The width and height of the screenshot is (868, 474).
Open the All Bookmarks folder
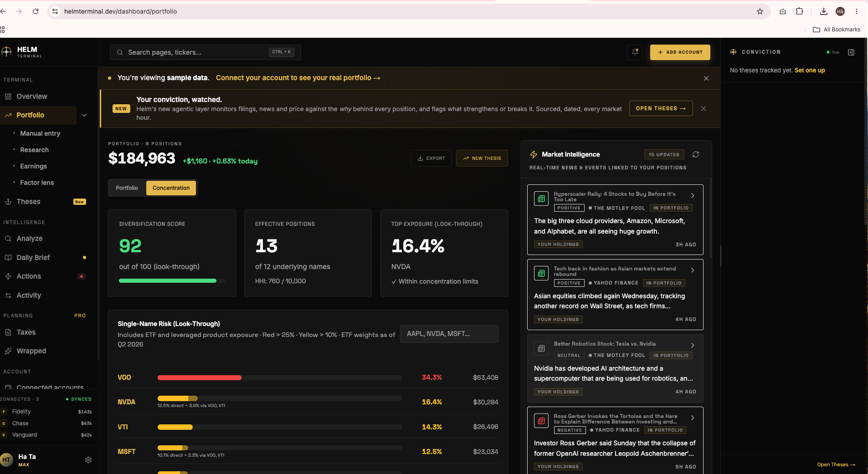pyautogui.click(x=837, y=30)
